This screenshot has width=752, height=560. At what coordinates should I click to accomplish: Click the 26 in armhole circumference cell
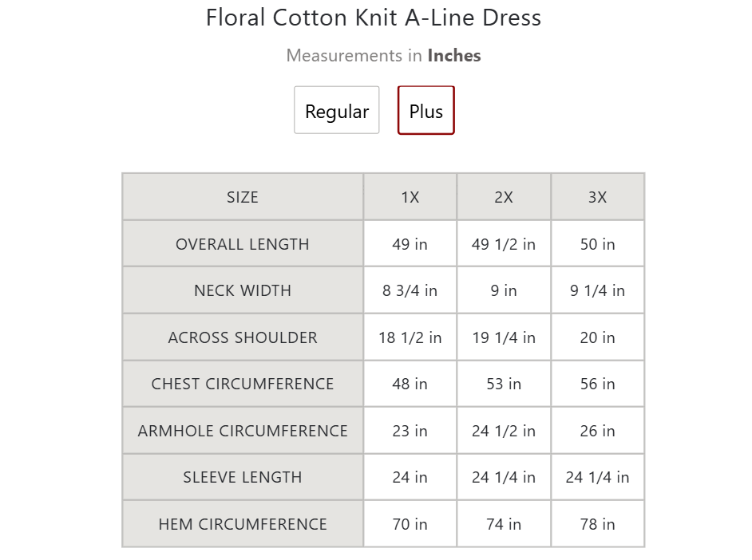click(598, 431)
